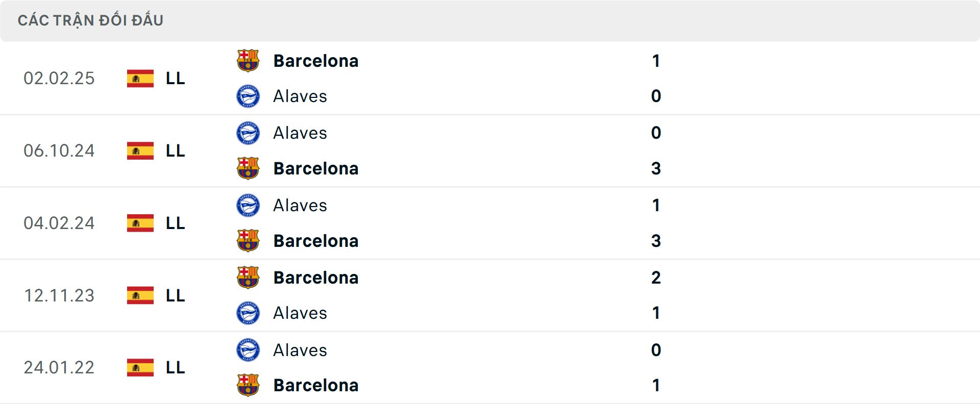Open the LL league label for the 02.02.25 match
The image size is (980, 404).
tap(175, 78)
